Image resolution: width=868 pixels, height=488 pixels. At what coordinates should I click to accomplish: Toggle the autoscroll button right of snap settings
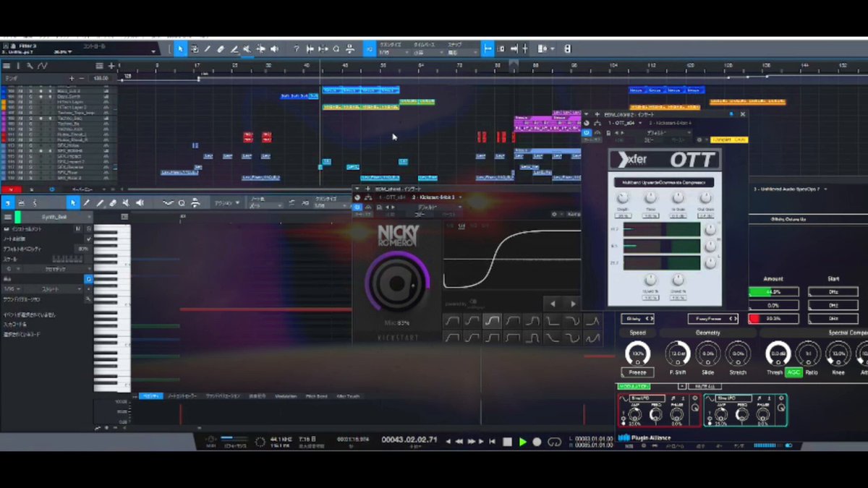coord(488,49)
